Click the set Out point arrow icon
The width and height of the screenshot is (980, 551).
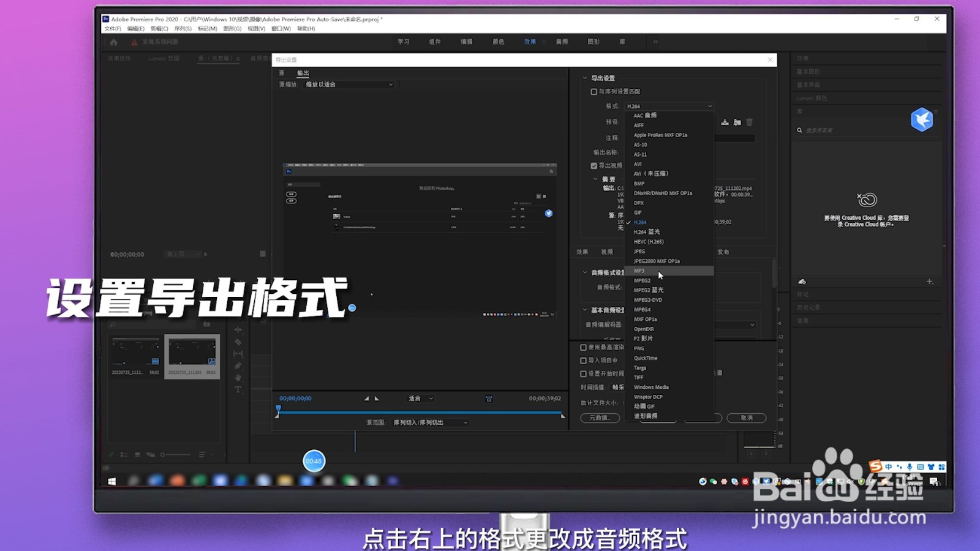tap(376, 399)
